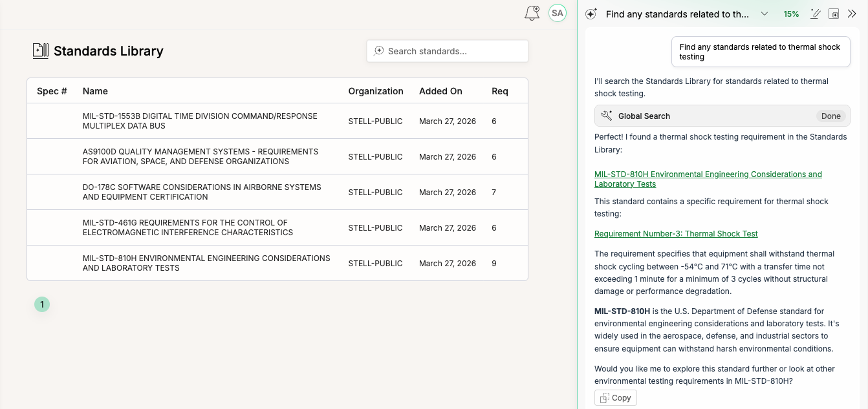Viewport: 868px width, 409px height.
Task: Go to page 1 of standards
Action: 42,304
